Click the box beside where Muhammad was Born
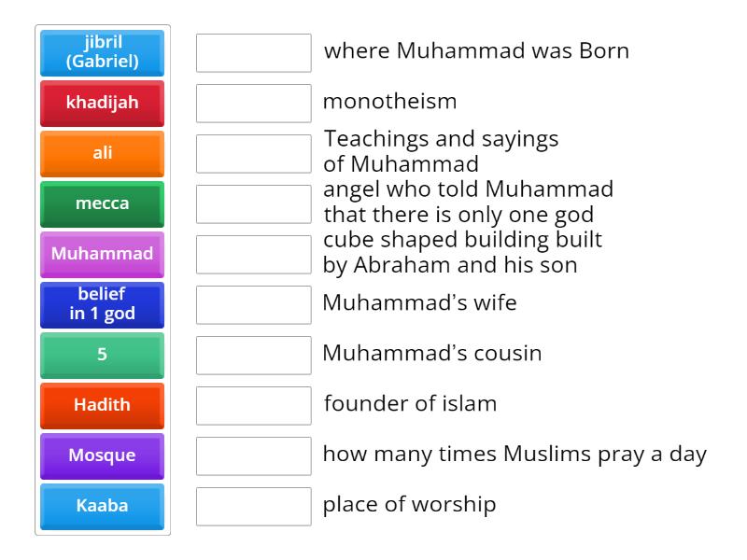Viewport: 747px width, 560px height. [x=254, y=53]
